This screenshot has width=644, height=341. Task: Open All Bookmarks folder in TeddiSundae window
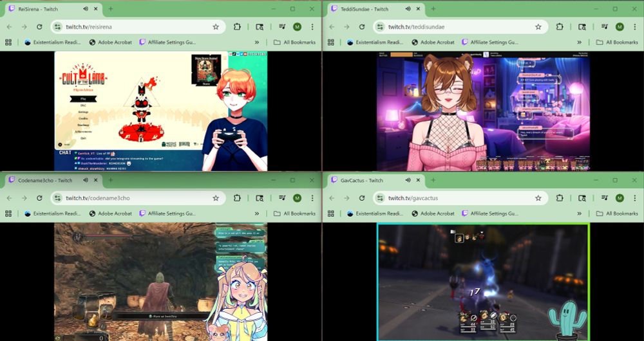pyautogui.click(x=618, y=42)
